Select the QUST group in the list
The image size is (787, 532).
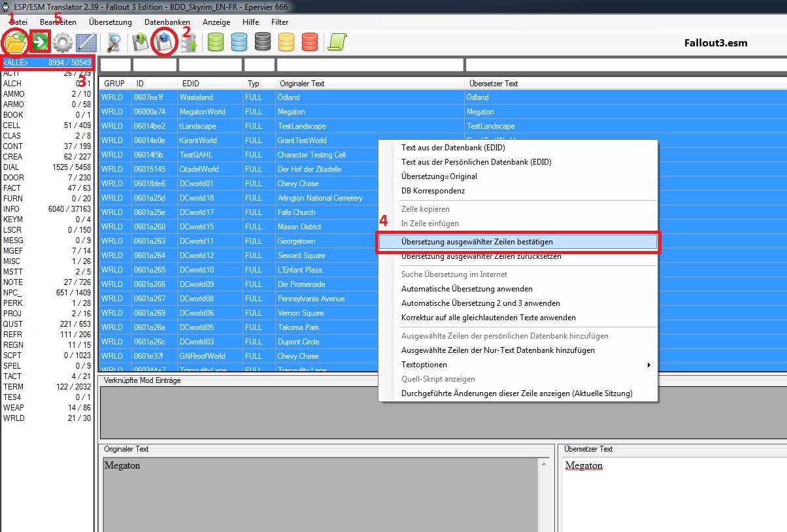tap(47, 324)
